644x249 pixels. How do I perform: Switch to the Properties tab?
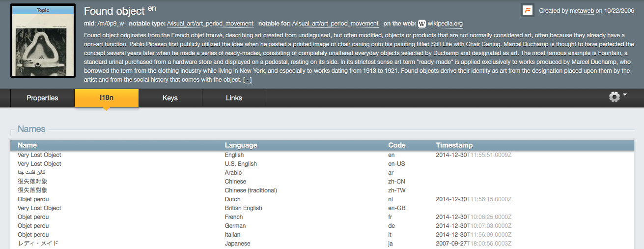[42, 98]
